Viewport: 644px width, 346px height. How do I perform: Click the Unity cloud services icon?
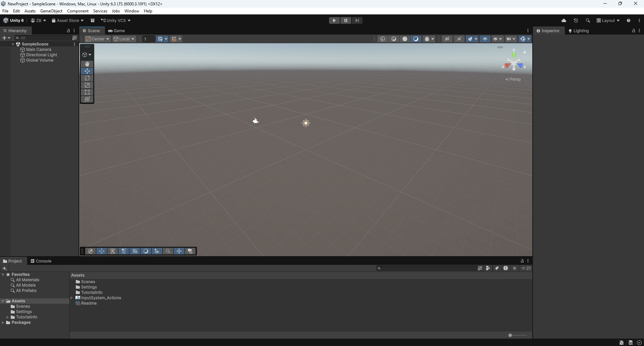coord(564,20)
